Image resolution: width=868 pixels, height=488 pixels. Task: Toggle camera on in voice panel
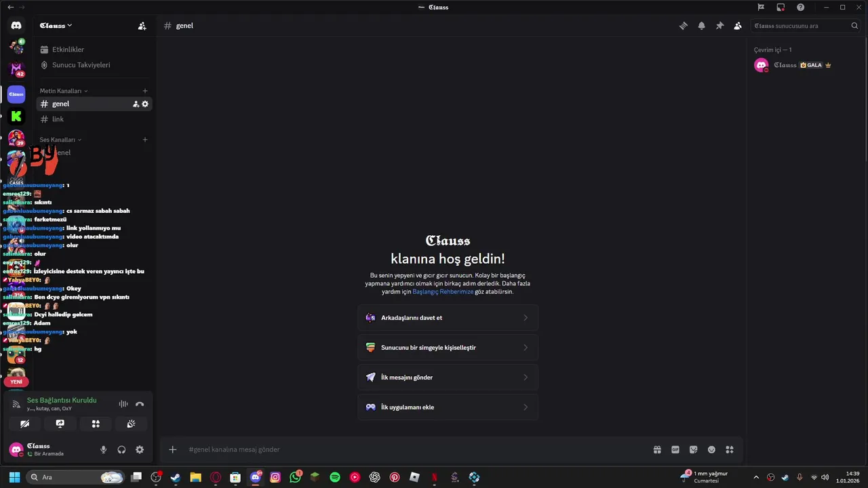(25, 424)
